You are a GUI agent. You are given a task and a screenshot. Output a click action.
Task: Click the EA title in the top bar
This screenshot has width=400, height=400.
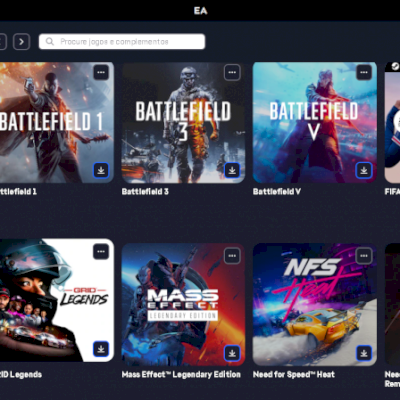pyautogui.click(x=201, y=11)
